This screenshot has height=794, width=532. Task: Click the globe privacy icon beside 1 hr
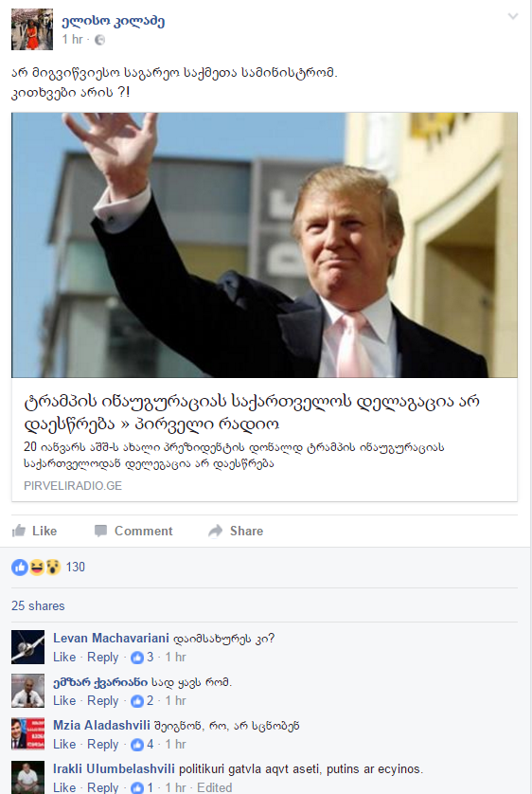pos(100,40)
